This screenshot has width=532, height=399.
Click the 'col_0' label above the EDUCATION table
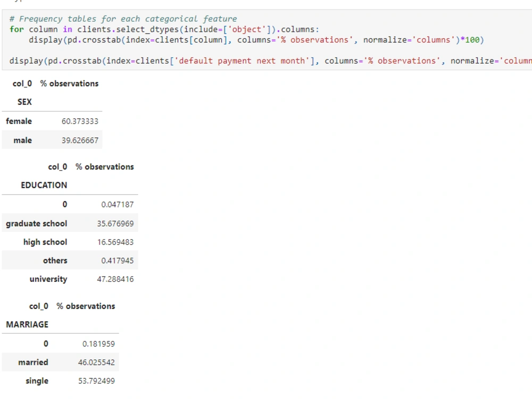click(x=57, y=167)
